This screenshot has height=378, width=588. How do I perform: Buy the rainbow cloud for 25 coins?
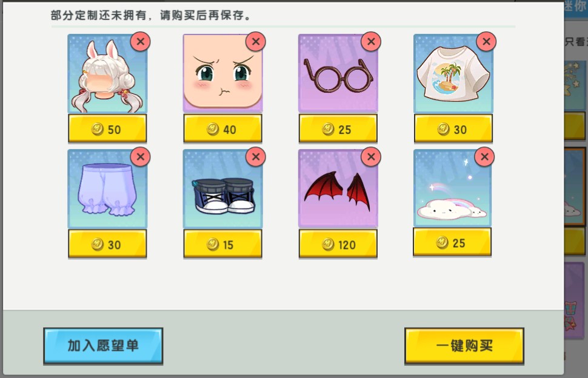pyautogui.click(x=452, y=243)
